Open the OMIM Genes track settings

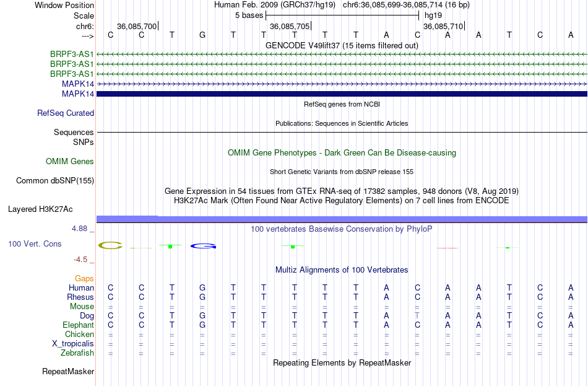click(x=70, y=162)
